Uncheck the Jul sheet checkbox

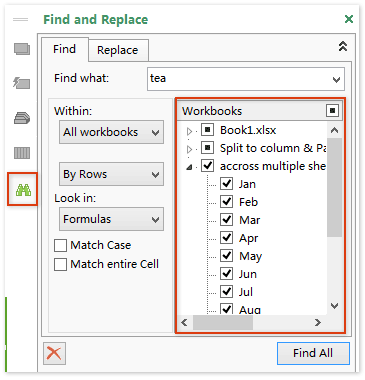[227, 291]
